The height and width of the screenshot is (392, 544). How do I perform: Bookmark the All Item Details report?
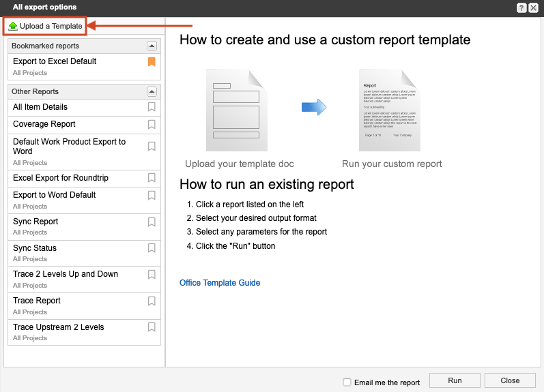(152, 107)
